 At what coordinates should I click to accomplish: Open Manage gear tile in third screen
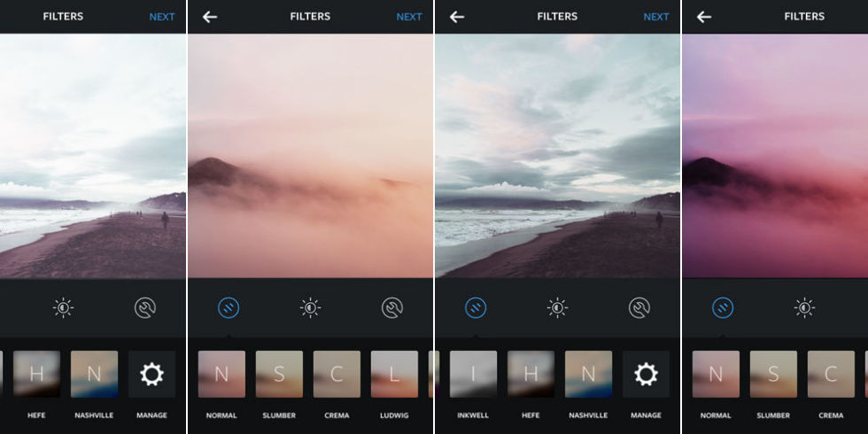pos(646,374)
